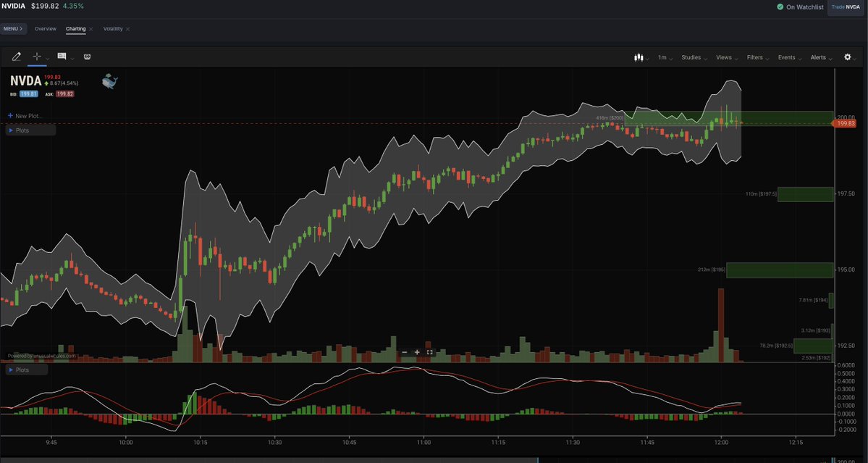868x463 pixels.
Task: Switch to the Volatility tab
Action: pos(113,29)
